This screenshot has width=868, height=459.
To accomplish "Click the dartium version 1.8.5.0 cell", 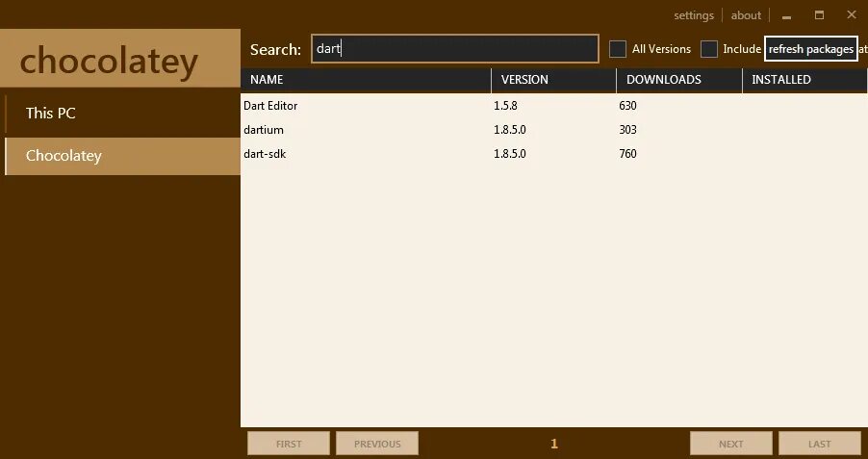I will (510, 130).
